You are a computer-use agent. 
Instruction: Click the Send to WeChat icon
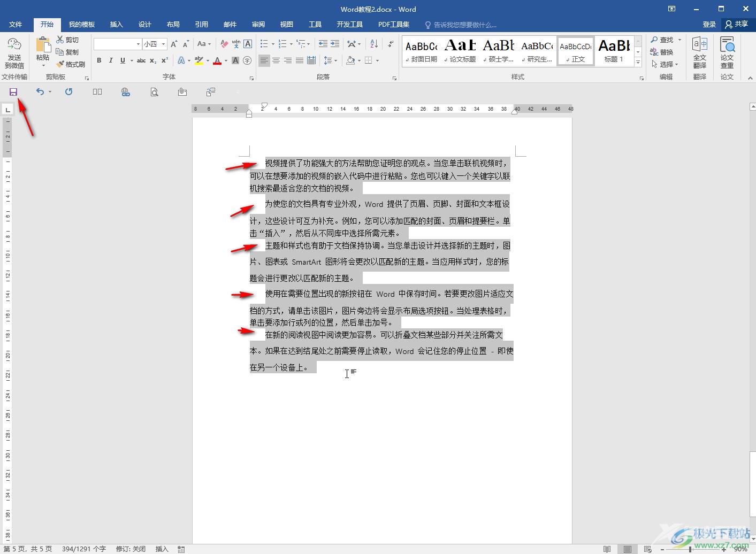tap(14, 44)
